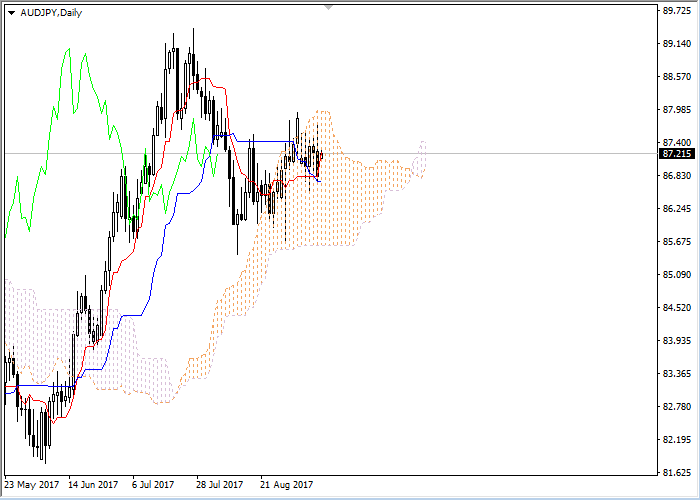
Task: Click the 28 Jul 2017 date label
Action: click(220, 484)
